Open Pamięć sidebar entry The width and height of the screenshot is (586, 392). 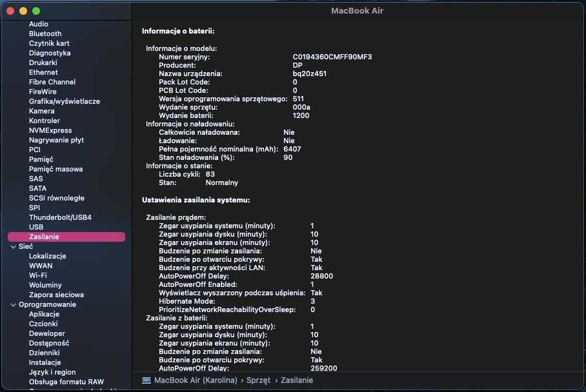coord(41,159)
